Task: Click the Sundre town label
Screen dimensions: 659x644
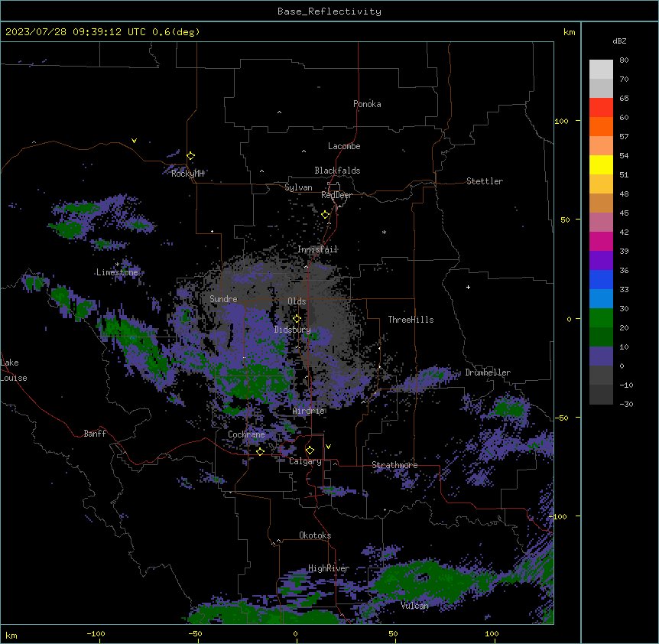Action: pos(223,299)
